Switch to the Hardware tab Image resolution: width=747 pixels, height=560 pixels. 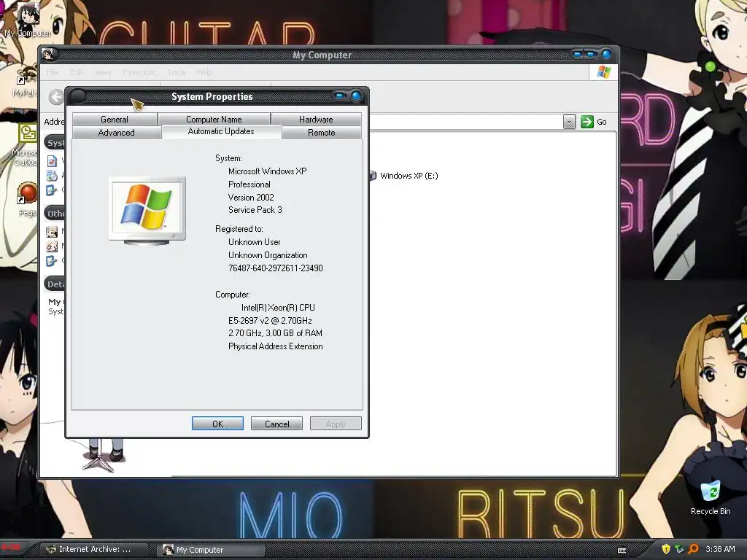point(316,119)
